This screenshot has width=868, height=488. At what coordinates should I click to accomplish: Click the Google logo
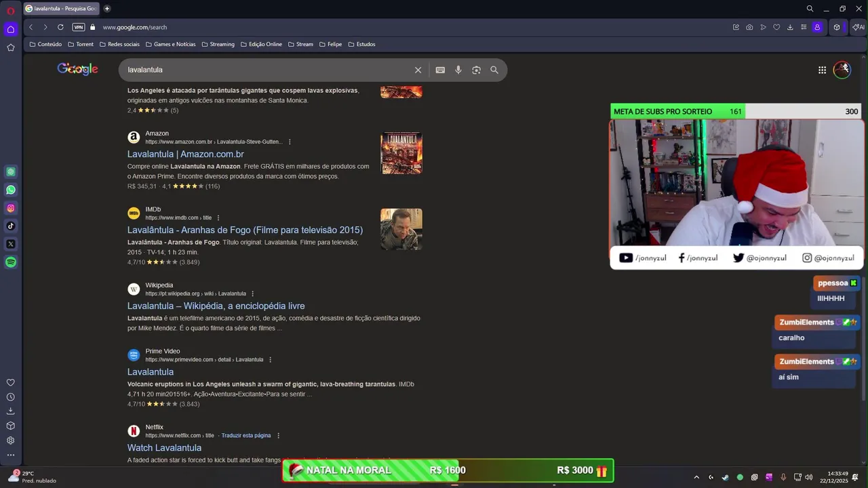[77, 69]
